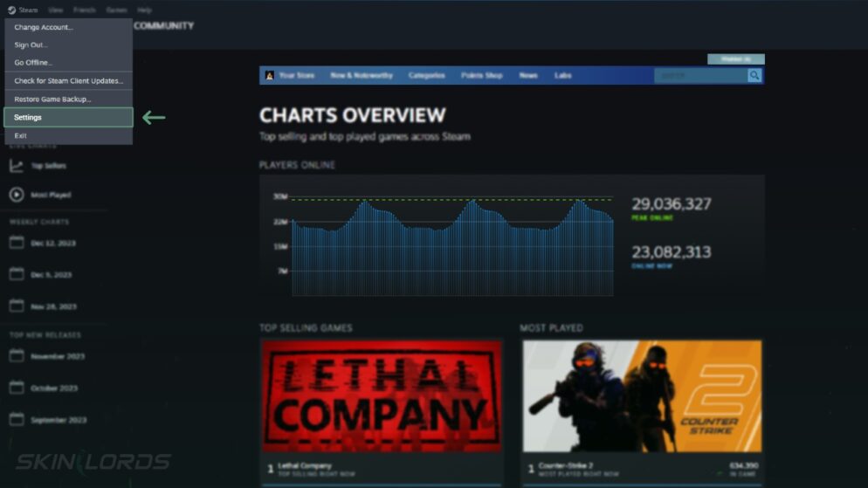This screenshot has width=868, height=488.
Task: Expand the New & Noteworthy dropdown
Action: point(362,76)
